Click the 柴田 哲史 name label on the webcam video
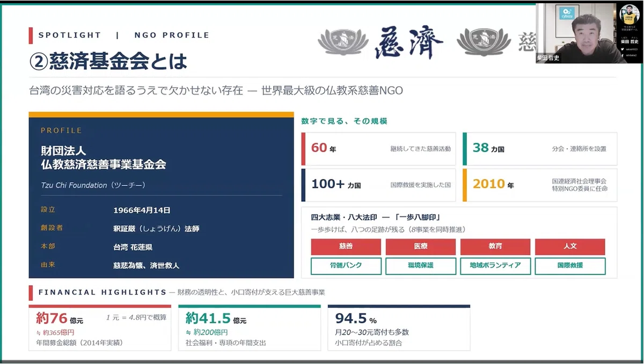Image resolution: width=644 pixels, height=364 pixels. point(548,58)
